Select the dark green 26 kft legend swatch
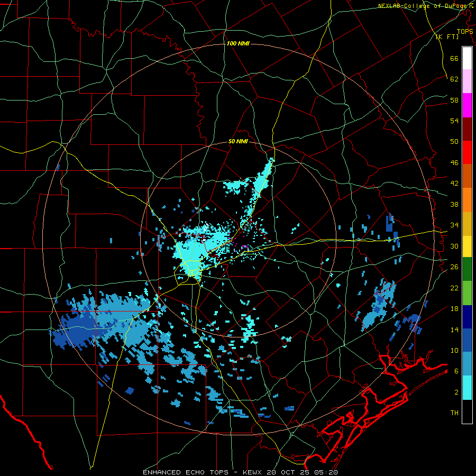 (467, 269)
